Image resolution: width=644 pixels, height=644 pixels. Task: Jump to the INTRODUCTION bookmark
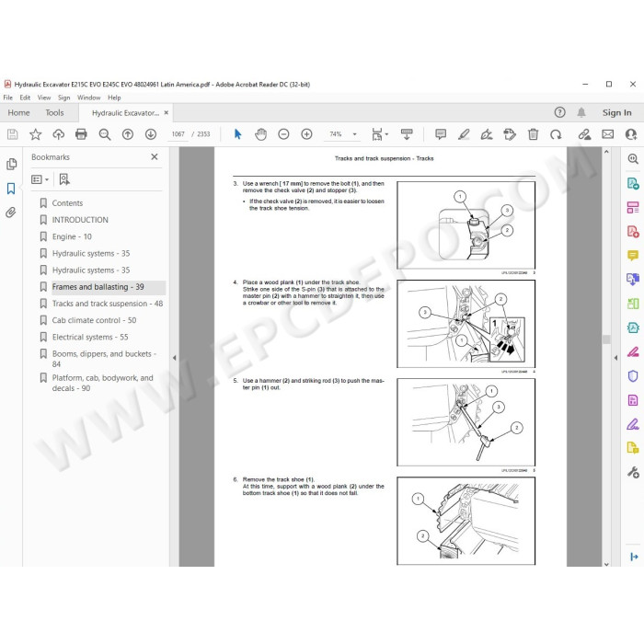(80, 220)
